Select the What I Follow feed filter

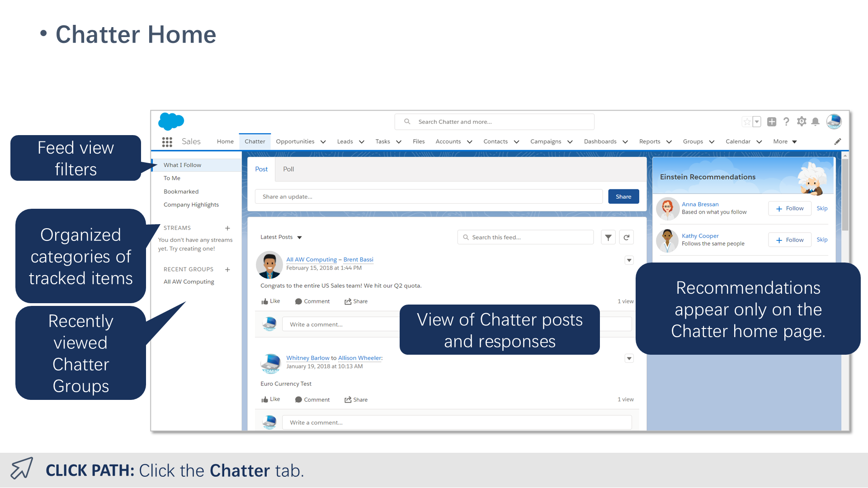[197, 165]
